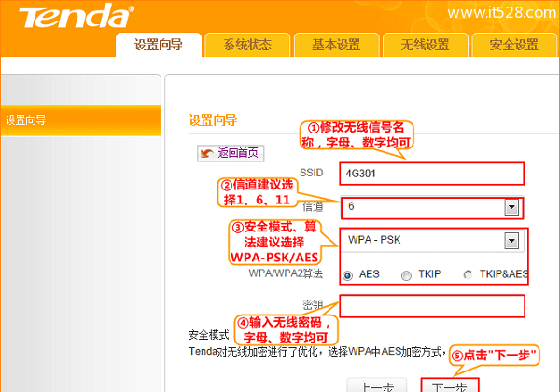Open the 基本设置 tab
Viewport: 560px width, 392px height.
[x=336, y=45]
